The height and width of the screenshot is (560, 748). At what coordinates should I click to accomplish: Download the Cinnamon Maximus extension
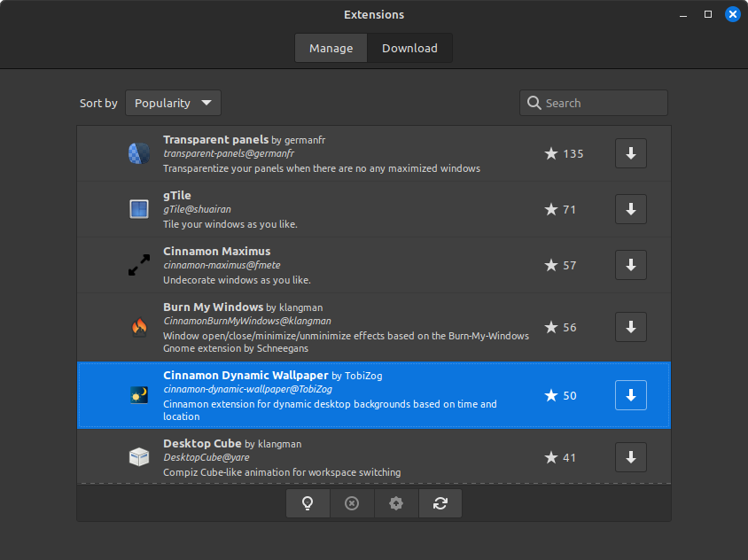click(631, 265)
